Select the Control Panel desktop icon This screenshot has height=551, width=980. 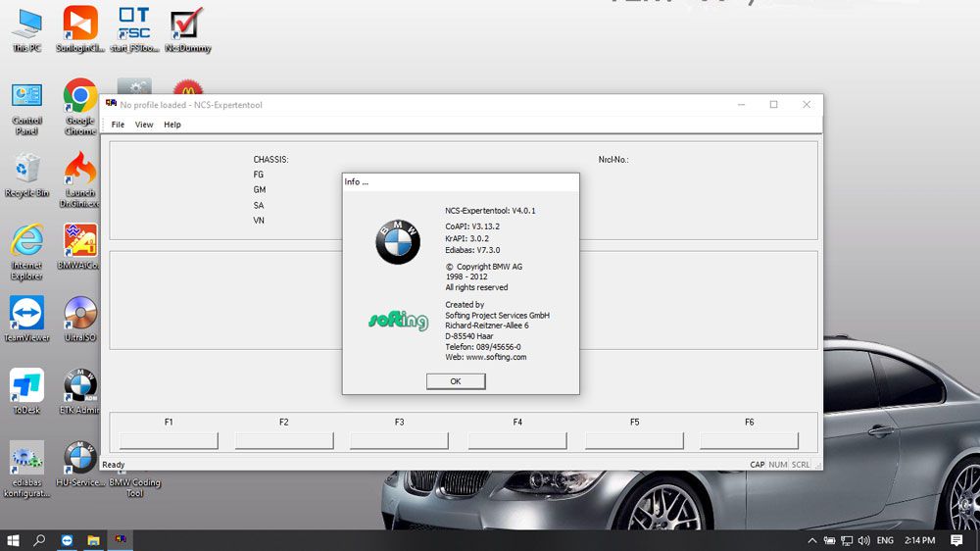pyautogui.click(x=26, y=109)
